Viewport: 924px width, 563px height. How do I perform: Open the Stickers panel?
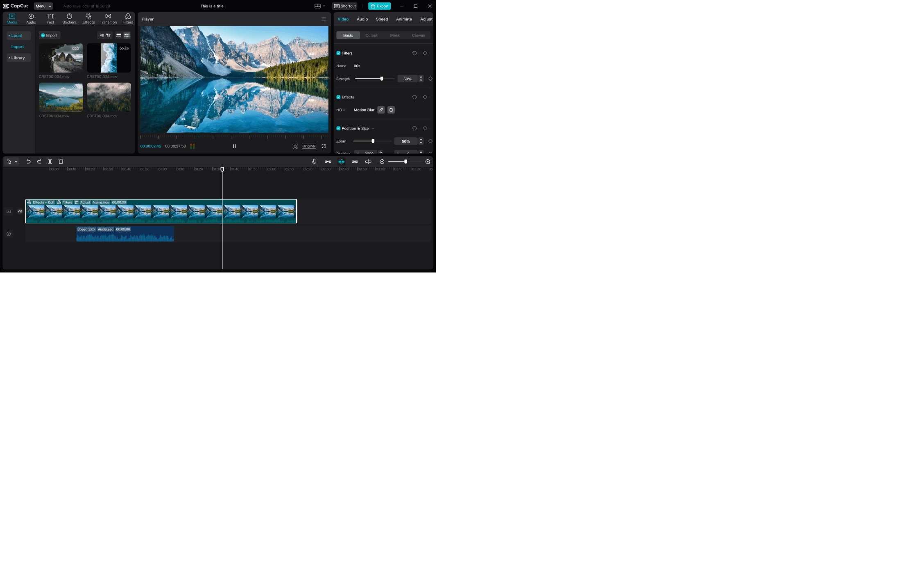pyautogui.click(x=69, y=18)
